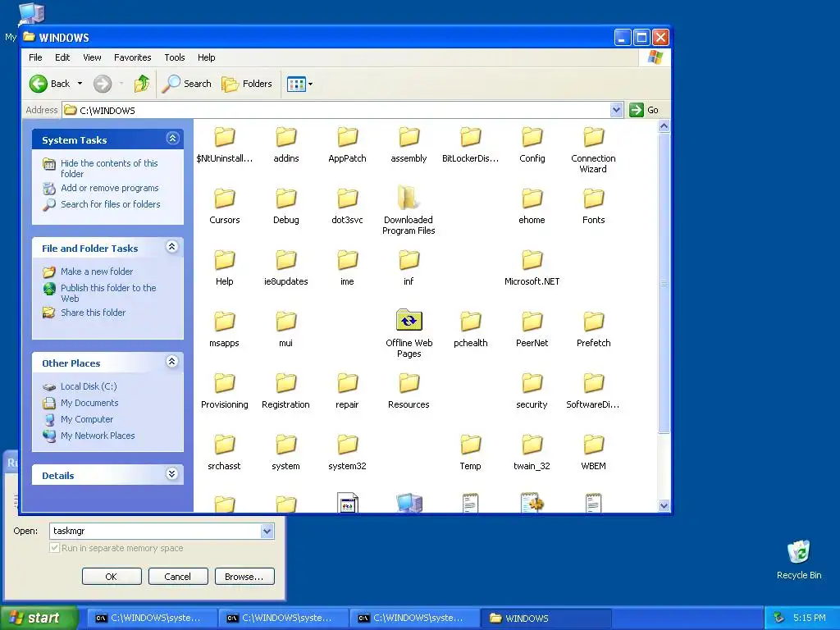840x630 pixels.
Task: Go to My Network Places link
Action: pos(98,436)
